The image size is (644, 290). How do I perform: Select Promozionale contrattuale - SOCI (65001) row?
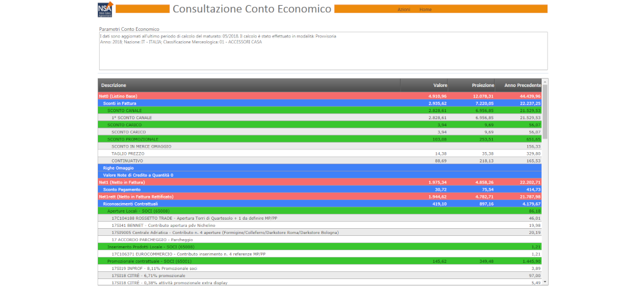tap(320, 261)
